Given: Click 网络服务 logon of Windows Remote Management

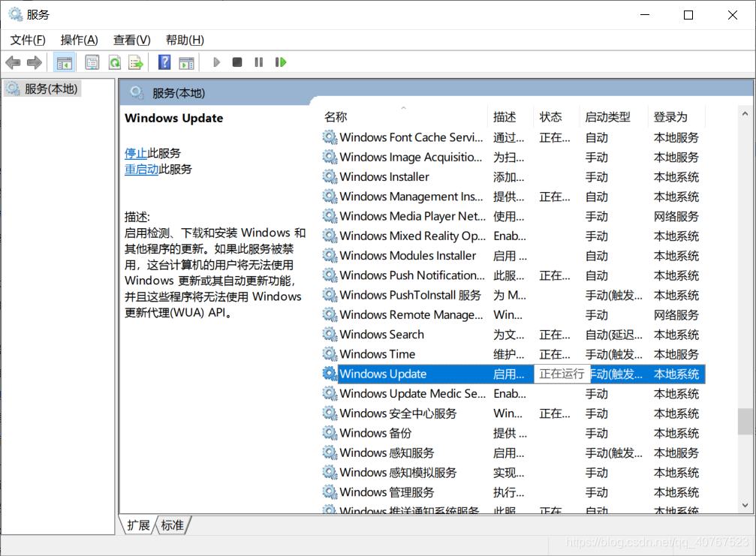Looking at the screenshot, I should [676, 315].
